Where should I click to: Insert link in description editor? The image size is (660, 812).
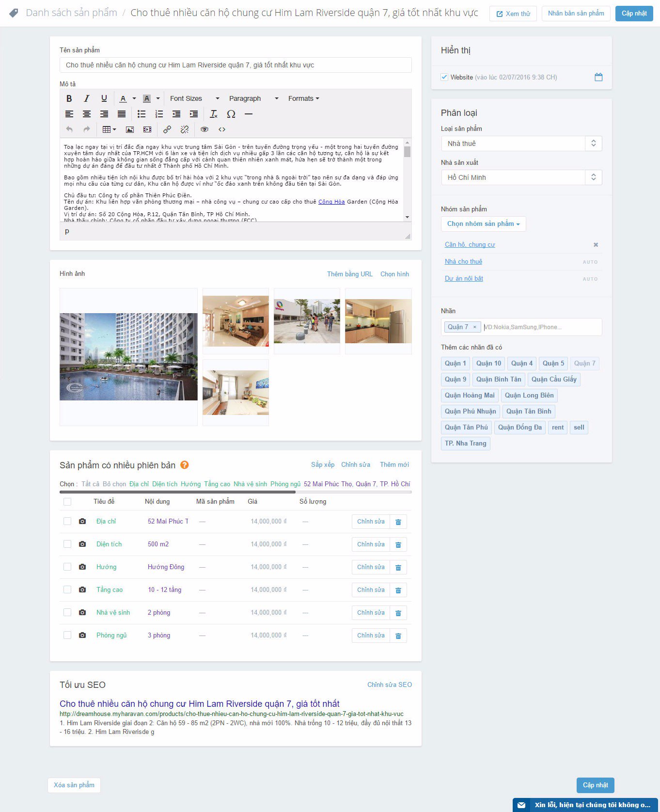point(167,129)
